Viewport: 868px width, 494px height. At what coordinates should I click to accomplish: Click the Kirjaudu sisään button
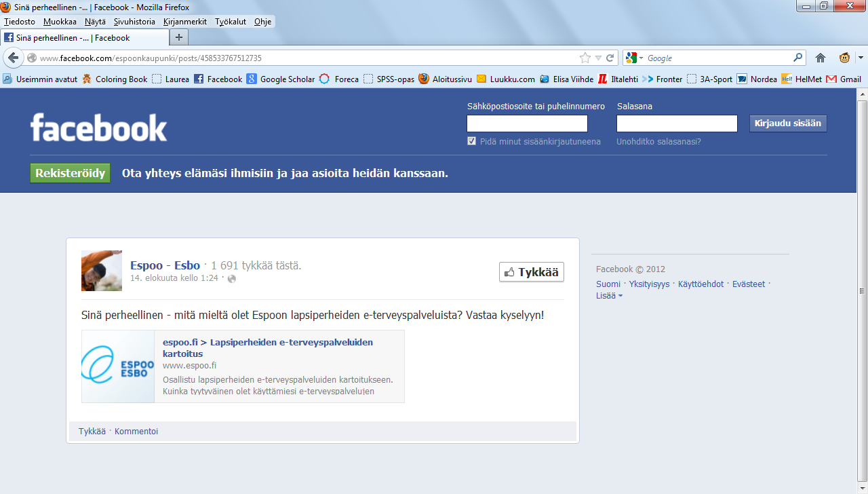click(x=788, y=123)
